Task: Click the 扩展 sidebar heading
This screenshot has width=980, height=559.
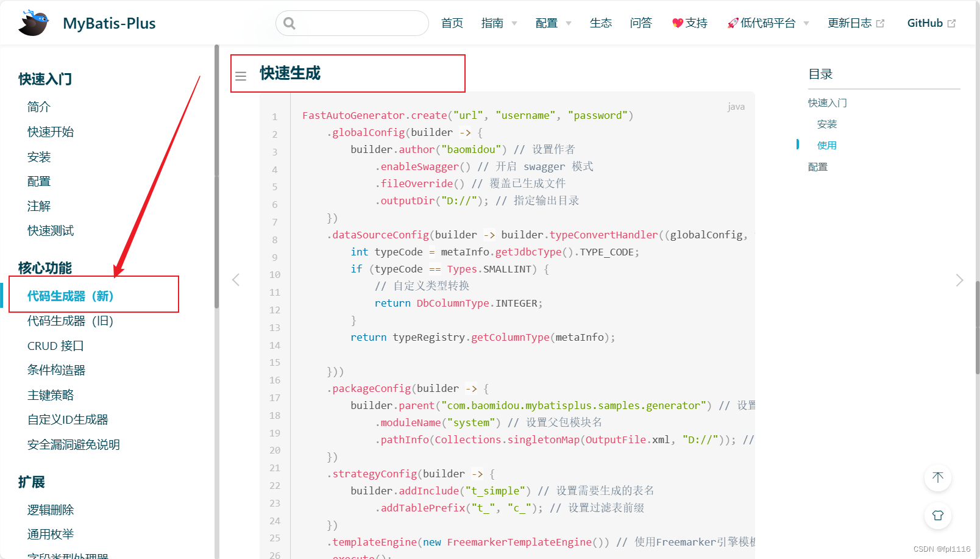Action: pos(32,482)
